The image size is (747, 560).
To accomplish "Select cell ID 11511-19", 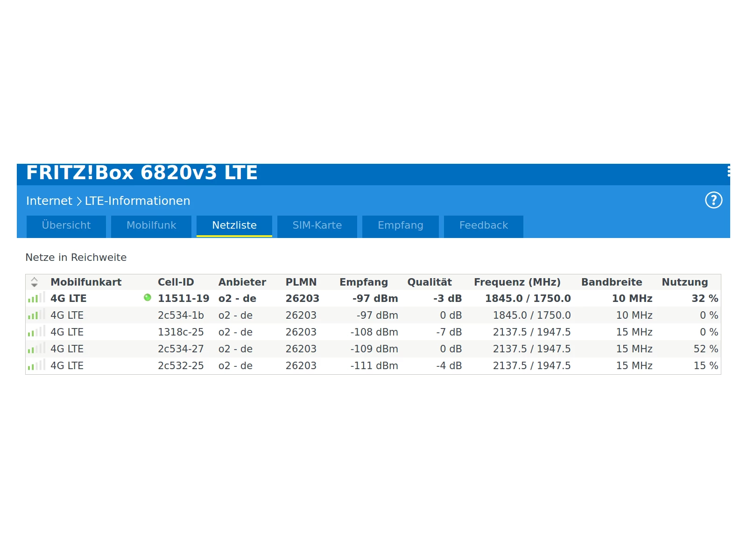I will (x=183, y=298).
